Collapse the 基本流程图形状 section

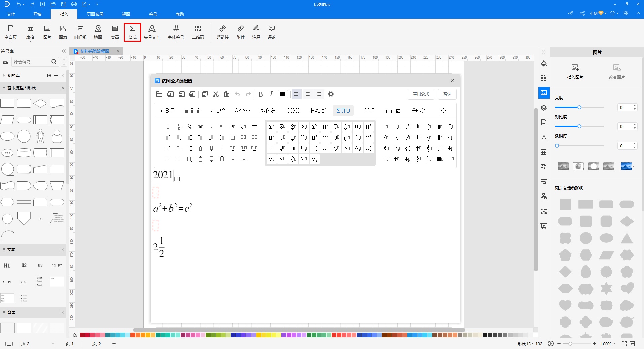4,88
